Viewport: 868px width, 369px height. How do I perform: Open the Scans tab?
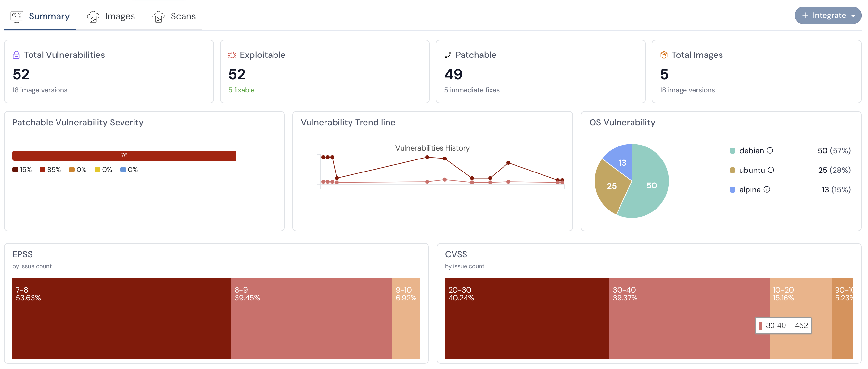(x=174, y=16)
